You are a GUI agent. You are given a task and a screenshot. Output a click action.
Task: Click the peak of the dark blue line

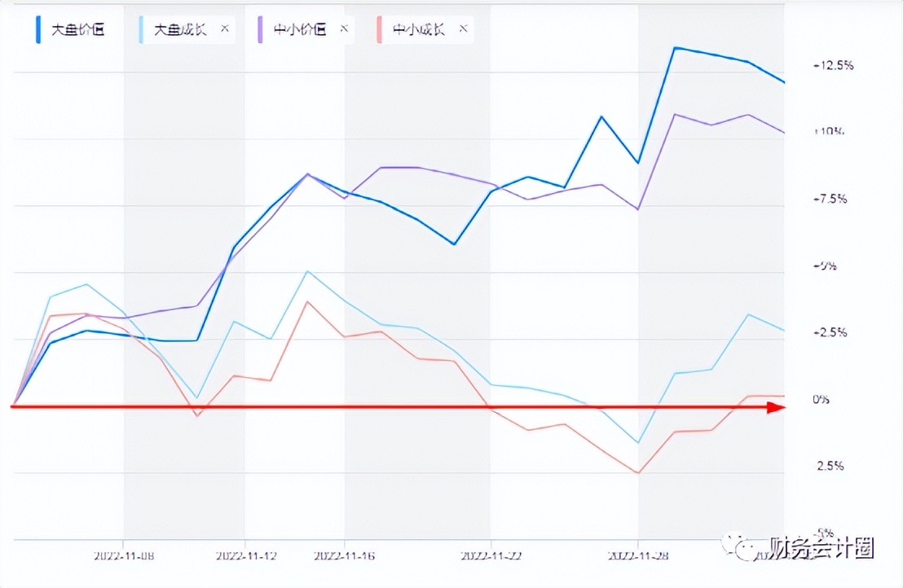point(675,48)
